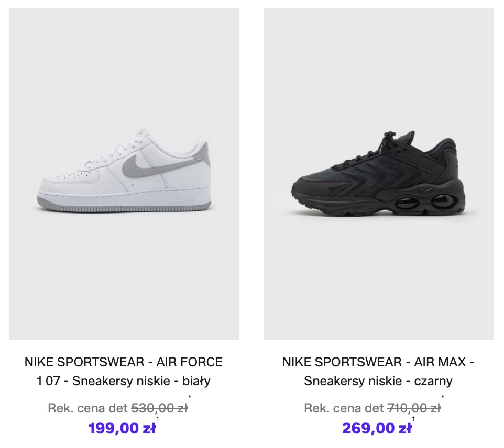Image resolution: width=504 pixels, height=448 pixels.
Task: Click "Rek. cena det" label under Air Force
Action: tap(87, 408)
